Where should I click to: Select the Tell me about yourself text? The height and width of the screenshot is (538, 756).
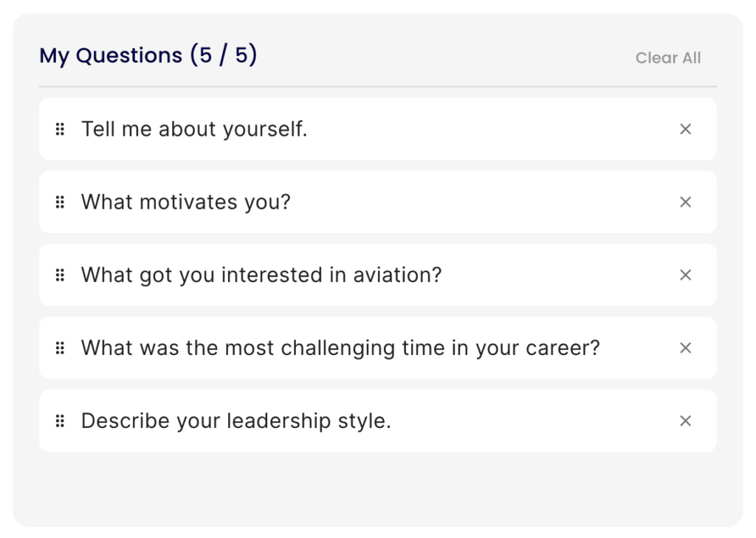pos(194,129)
